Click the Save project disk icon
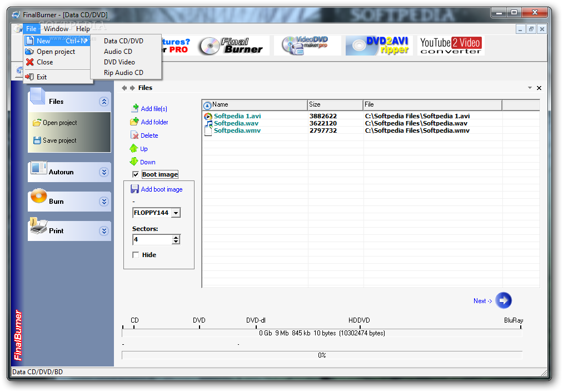Image resolution: width=563 pixels, height=392 pixels. (x=37, y=140)
